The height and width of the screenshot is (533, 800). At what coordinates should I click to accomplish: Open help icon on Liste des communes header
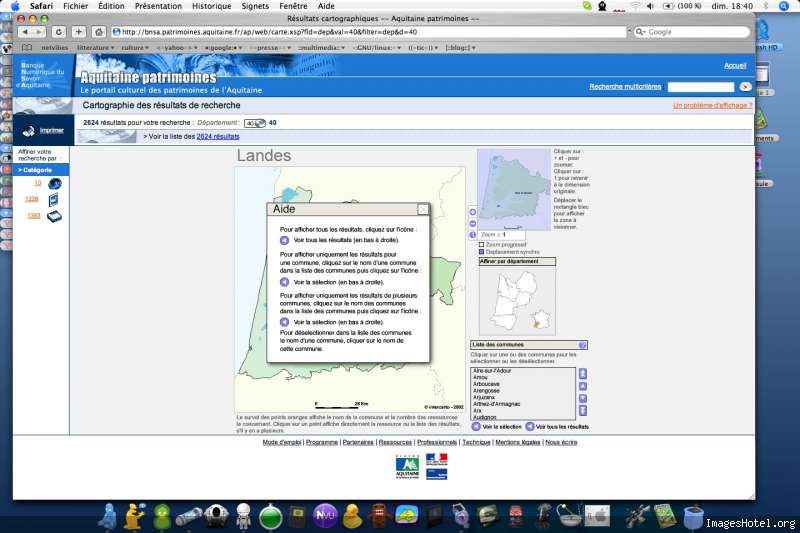pyautogui.click(x=582, y=345)
